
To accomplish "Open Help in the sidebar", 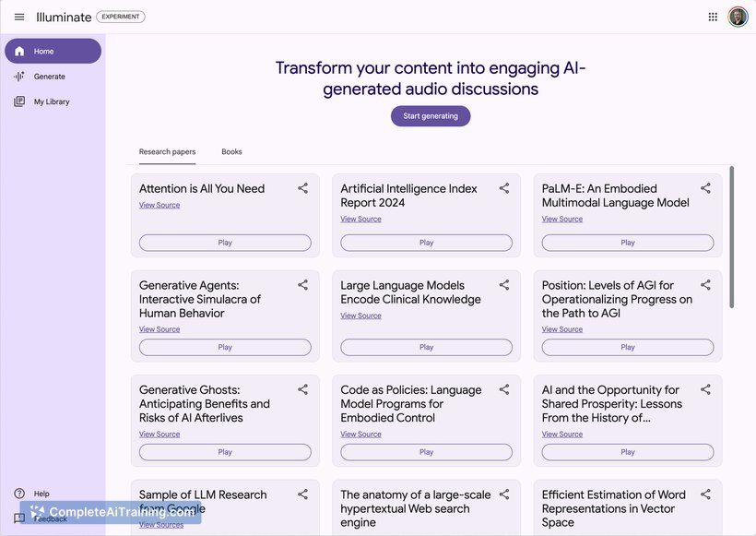I will point(41,494).
